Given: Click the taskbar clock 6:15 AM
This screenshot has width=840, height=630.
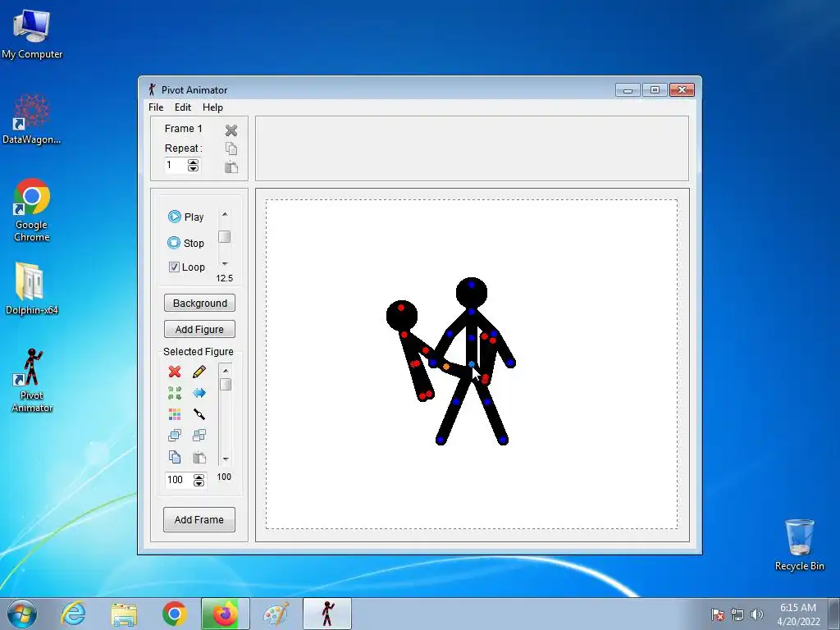Looking at the screenshot, I should click(798, 614).
